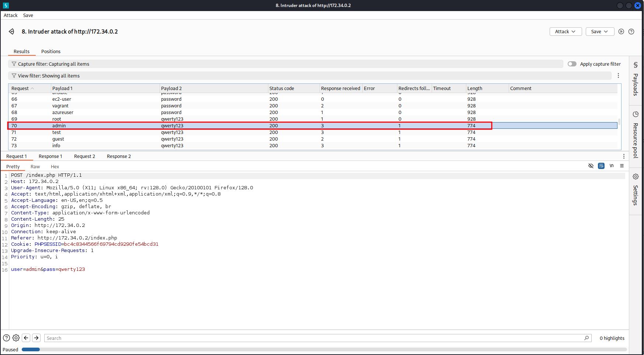Click the magnifier icon in search field
Image resolution: width=644 pixels, height=355 pixels.
click(586, 338)
